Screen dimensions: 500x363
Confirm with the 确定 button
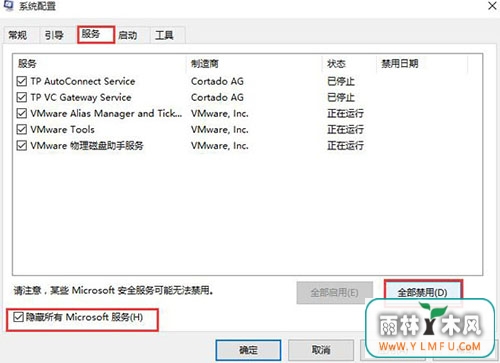click(248, 350)
